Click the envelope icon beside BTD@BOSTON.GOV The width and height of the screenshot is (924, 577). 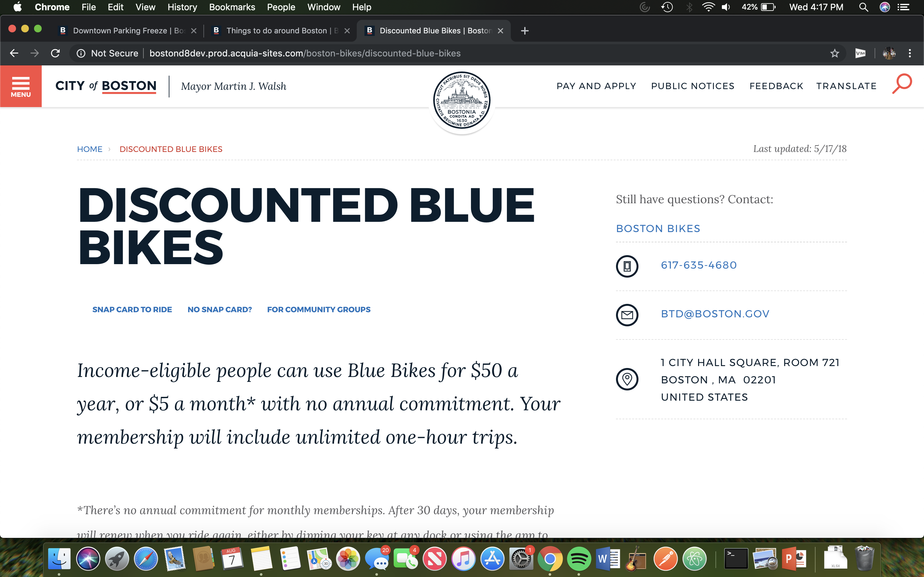coord(627,315)
